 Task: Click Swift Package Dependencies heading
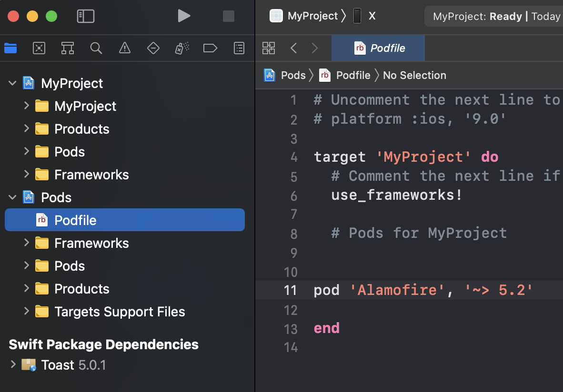[x=103, y=344]
